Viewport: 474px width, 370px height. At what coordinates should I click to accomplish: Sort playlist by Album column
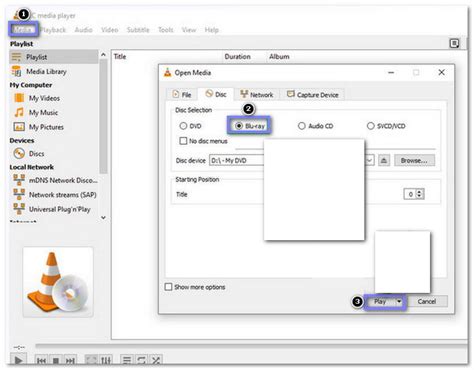[x=279, y=56]
